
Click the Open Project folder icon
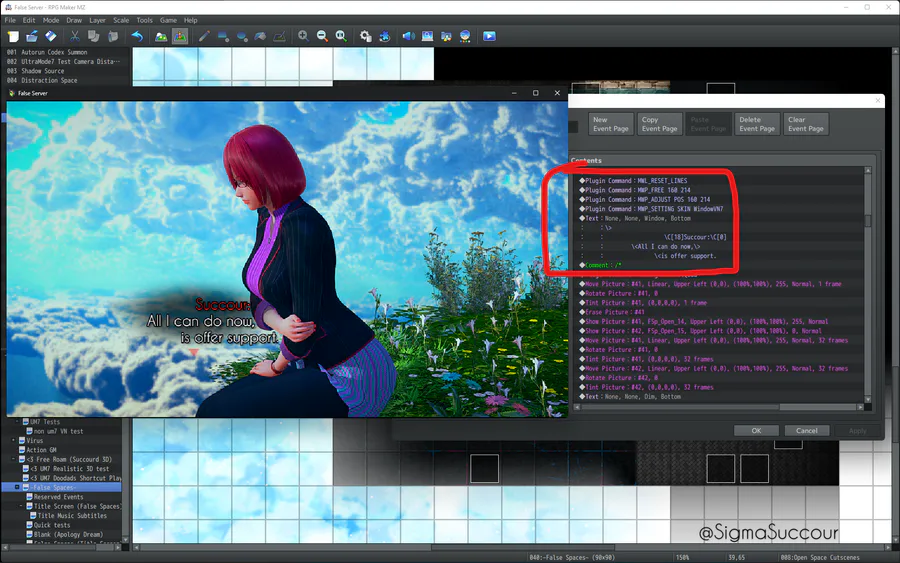(32, 36)
